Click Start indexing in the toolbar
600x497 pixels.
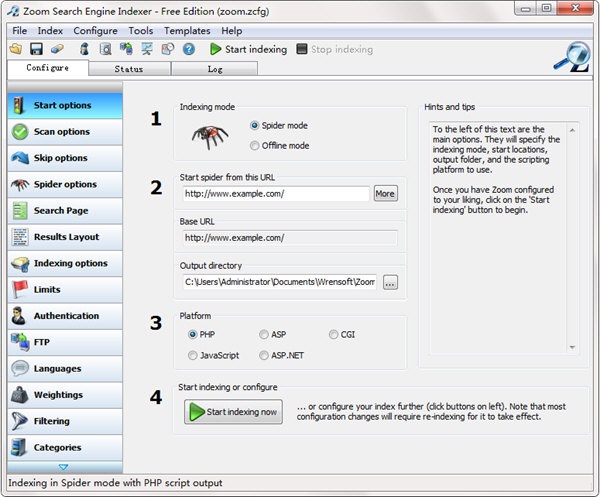coord(248,49)
